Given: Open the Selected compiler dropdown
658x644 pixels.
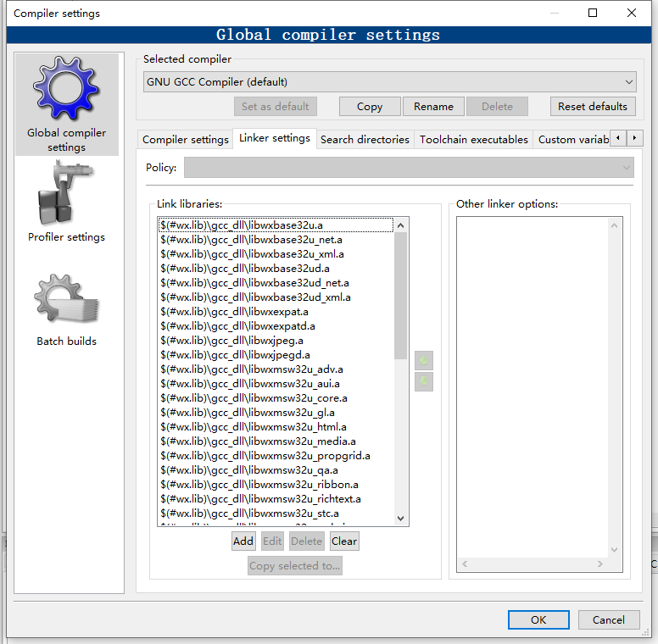Looking at the screenshot, I should pos(389,81).
